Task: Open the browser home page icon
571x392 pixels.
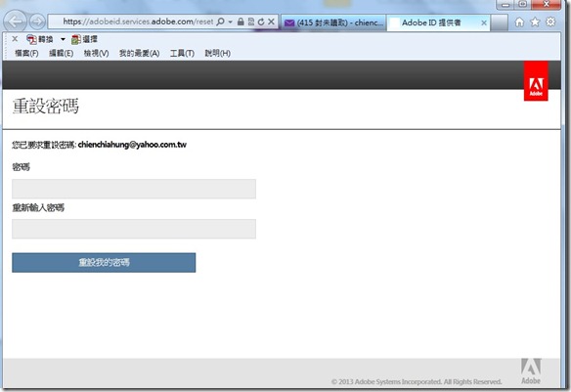Action: (519, 22)
